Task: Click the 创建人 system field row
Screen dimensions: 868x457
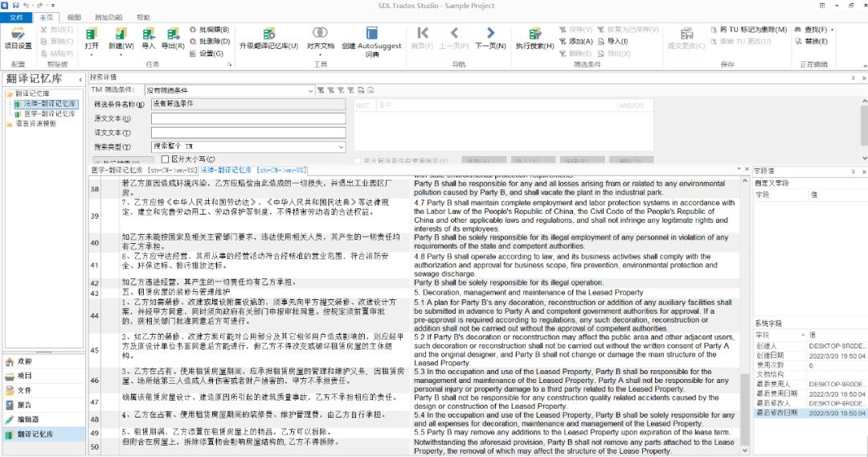Action: (x=810, y=346)
